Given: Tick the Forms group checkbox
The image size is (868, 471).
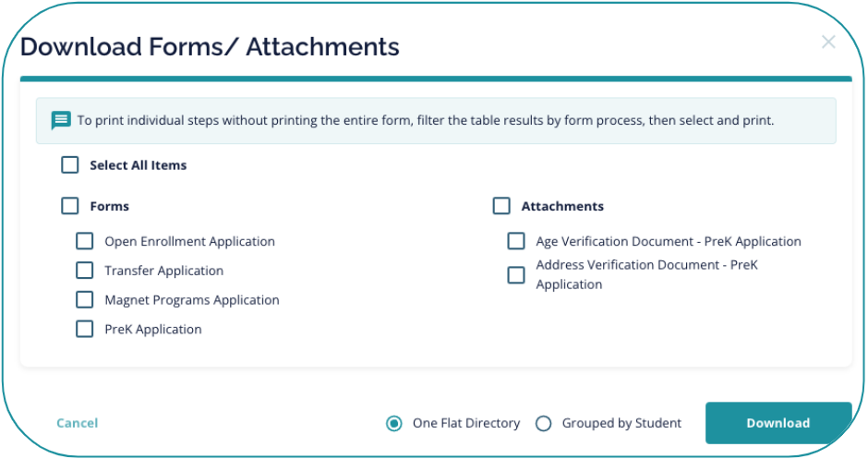Looking at the screenshot, I should [x=70, y=206].
